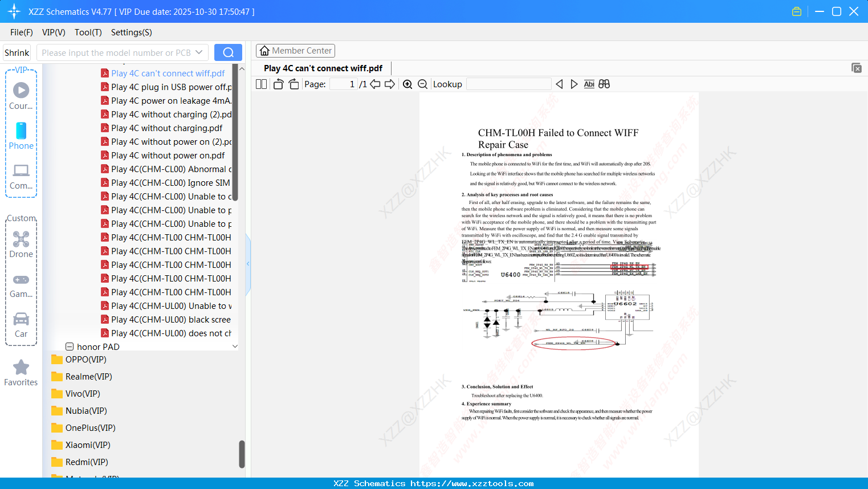Collapse the left panel using the splitter handle

point(248,264)
